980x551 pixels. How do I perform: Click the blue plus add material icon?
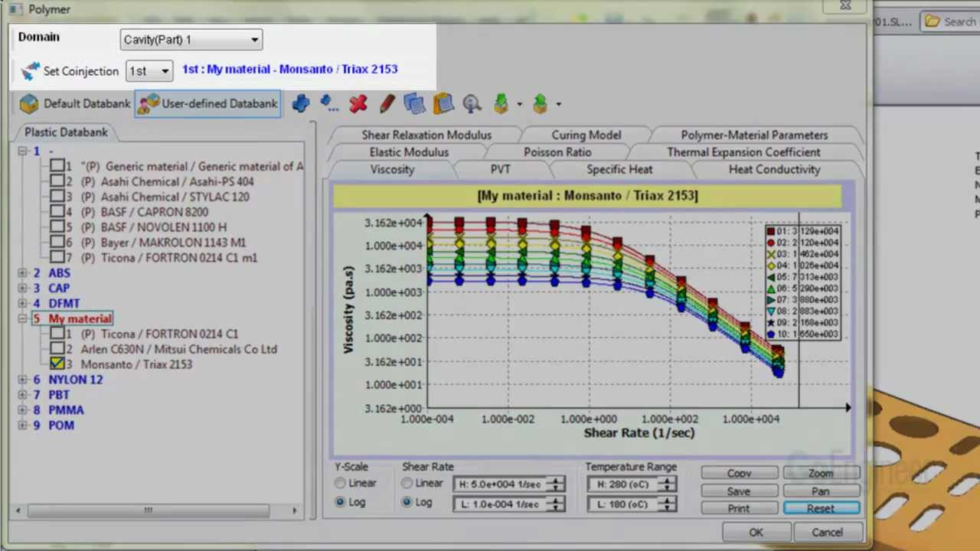301,103
